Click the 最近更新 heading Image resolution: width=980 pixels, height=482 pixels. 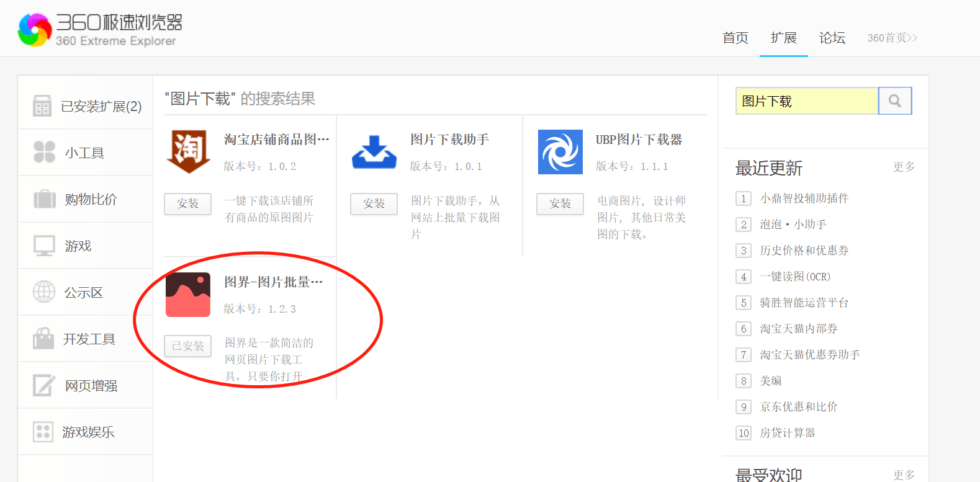(769, 168)
